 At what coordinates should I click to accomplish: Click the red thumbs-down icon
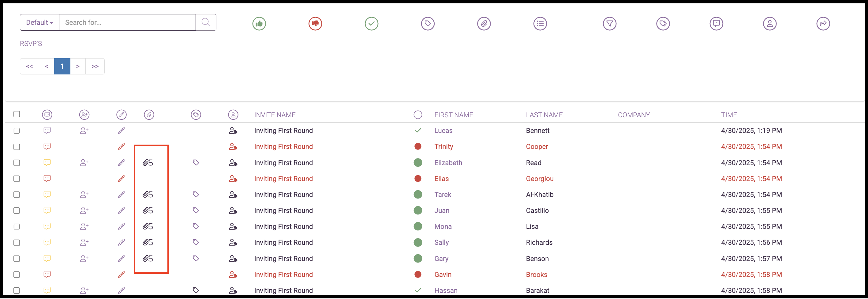coord(315,24)
